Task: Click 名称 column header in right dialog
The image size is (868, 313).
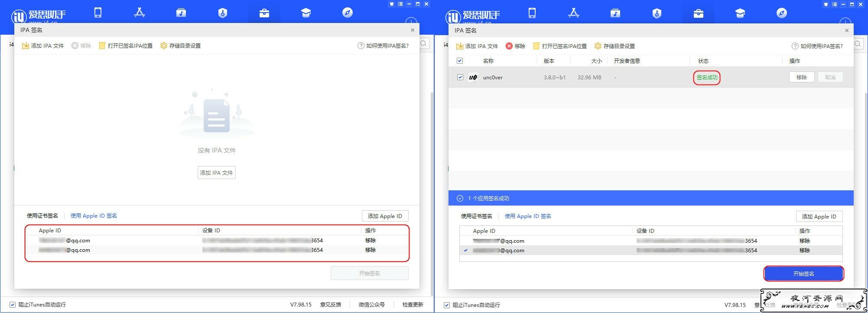Action: (488, 61)
